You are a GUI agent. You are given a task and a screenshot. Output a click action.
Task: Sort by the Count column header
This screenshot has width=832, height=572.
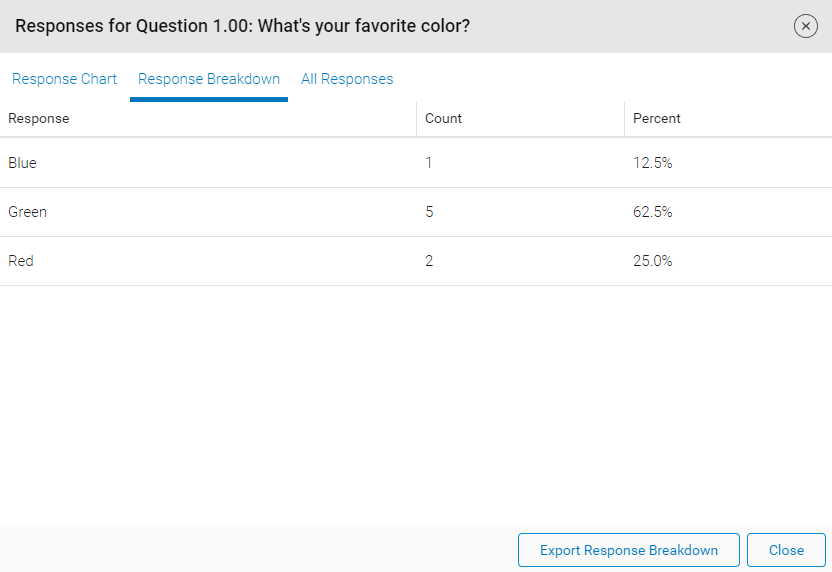coord(443,118)
